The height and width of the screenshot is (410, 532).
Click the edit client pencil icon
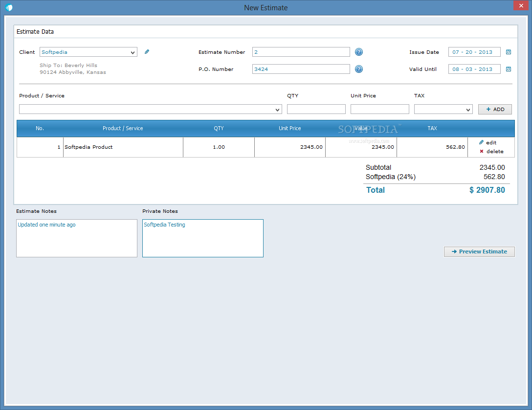point(147,51)
